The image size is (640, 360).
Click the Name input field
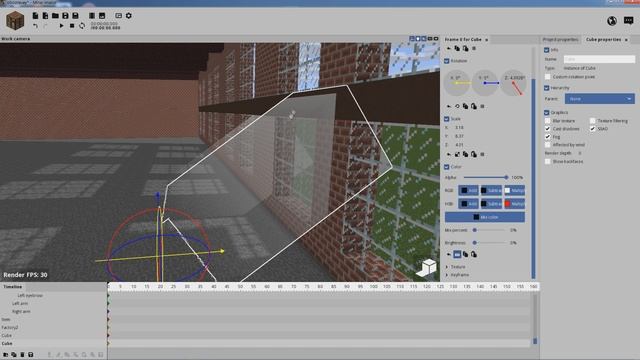coord(599,59)
